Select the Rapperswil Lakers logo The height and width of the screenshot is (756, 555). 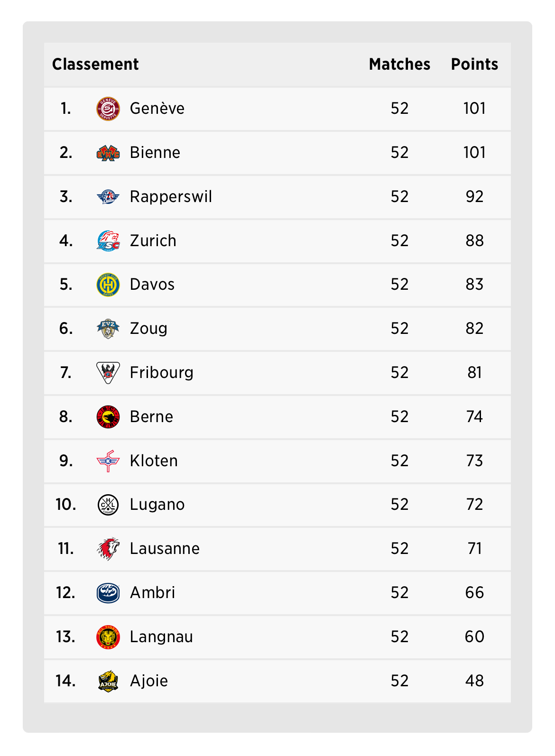(x=108, y=196)
